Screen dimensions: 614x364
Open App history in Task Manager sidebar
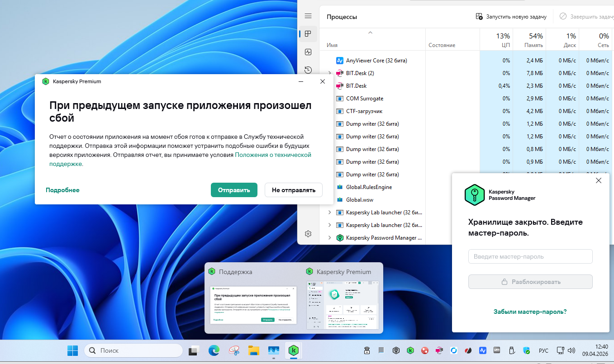(308, 70)
